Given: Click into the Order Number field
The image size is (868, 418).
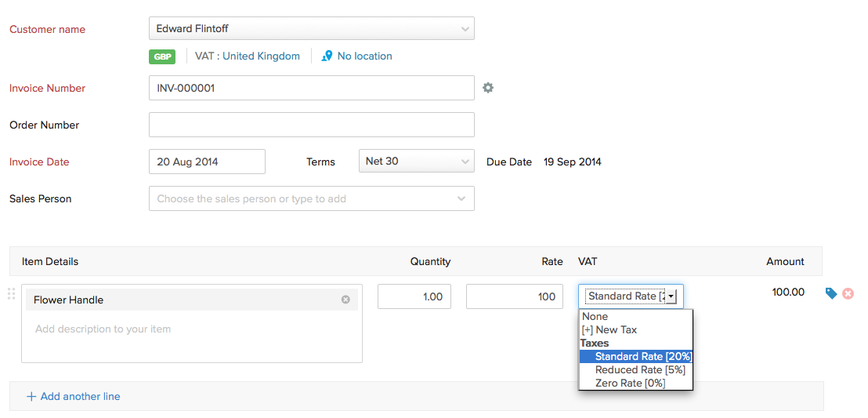Looking at the screenshot, I should (x=311, y=125).
